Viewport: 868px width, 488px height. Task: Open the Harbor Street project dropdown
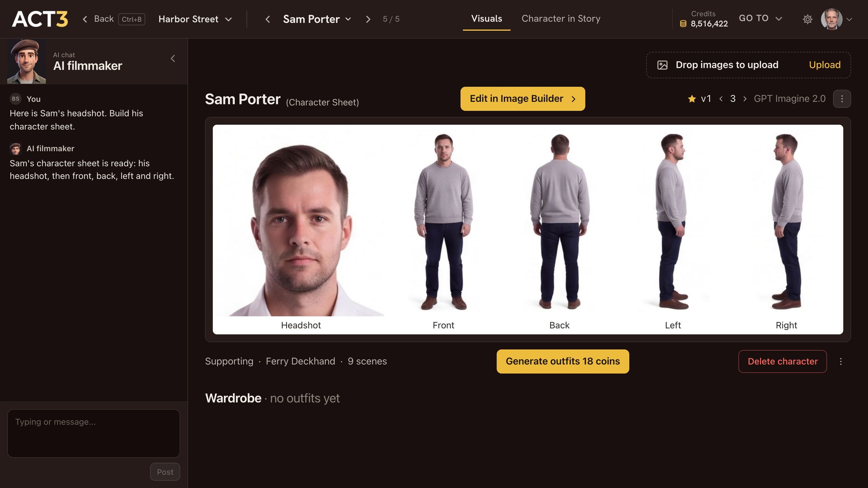click(x=195, y=19)
